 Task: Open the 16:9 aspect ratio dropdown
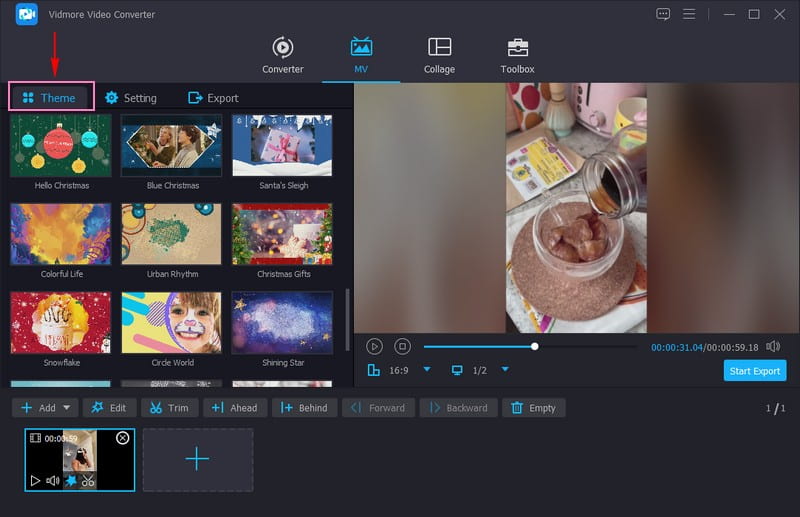427,370
